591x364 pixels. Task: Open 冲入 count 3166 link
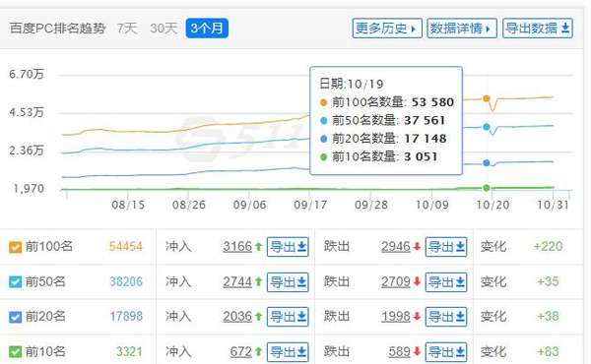(x=237, y=247)
